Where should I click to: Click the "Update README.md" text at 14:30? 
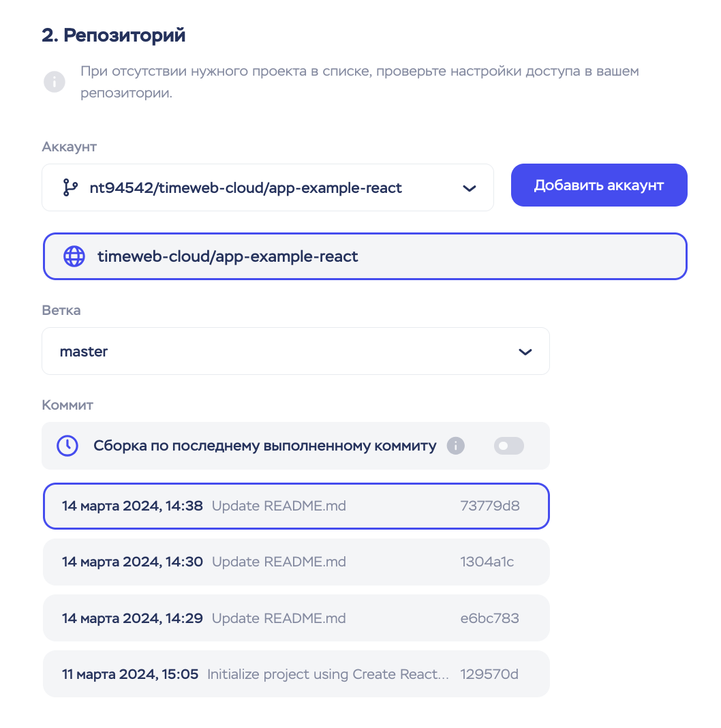click(279, 562)
